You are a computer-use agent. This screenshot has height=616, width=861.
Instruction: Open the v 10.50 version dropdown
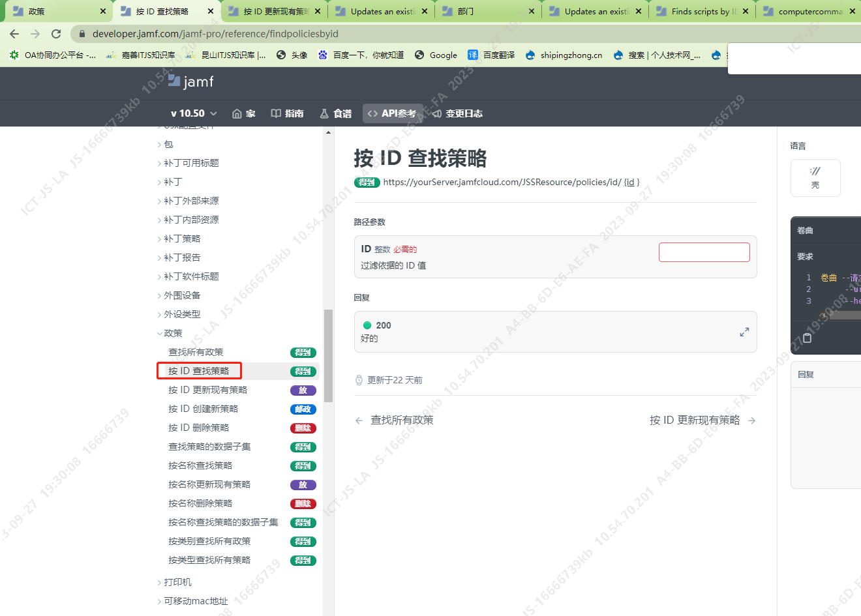click(x=193, y=113)
